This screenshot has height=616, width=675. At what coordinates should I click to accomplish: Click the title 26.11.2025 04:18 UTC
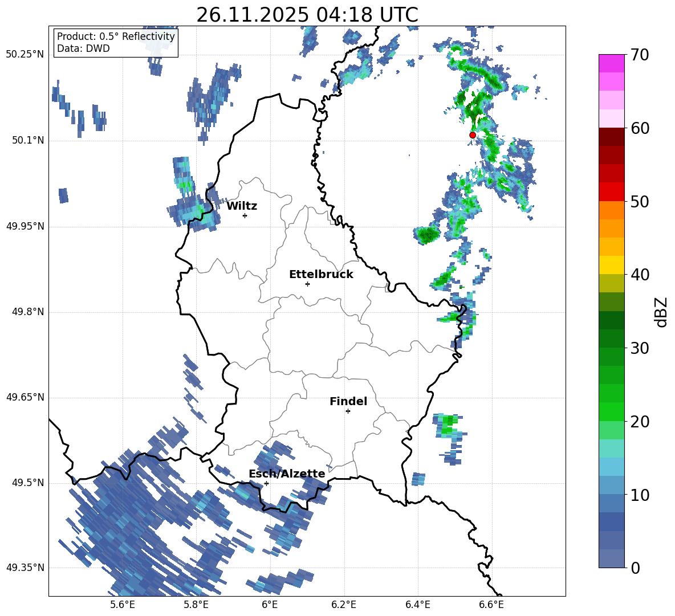[307, 15]
